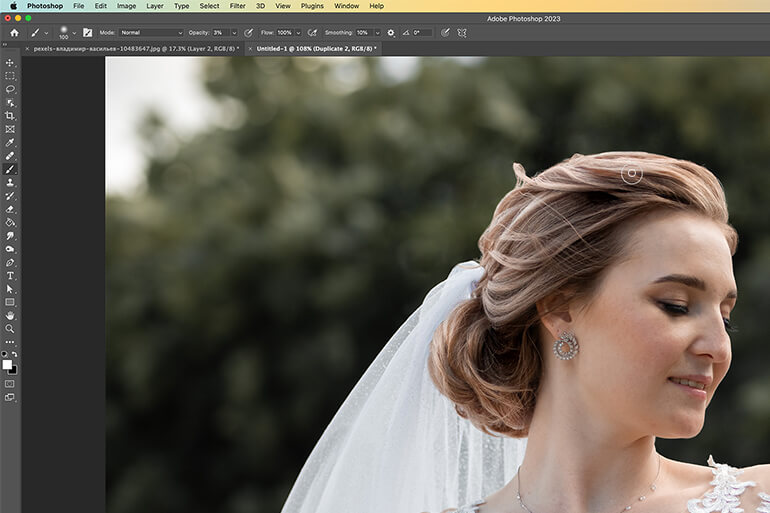Select the Hand tool
The height and width of the screenshot is (513, 770).
tap(10, 315)
